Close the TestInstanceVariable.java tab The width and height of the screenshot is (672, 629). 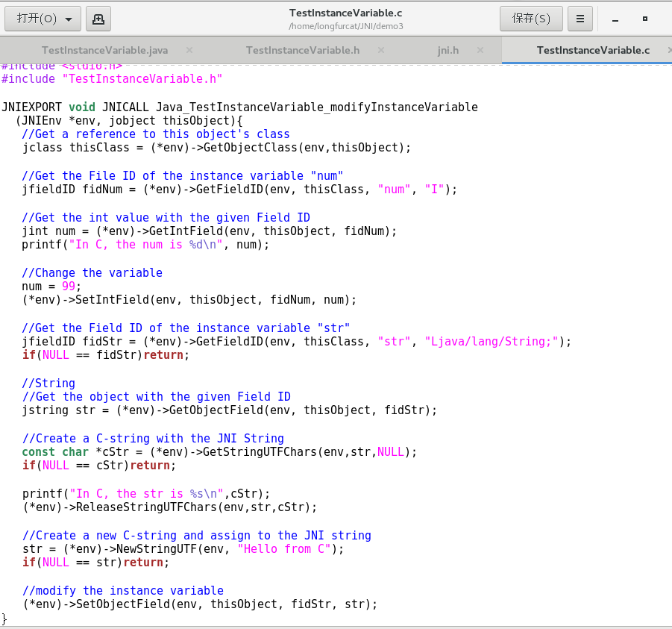click(189, 50)
